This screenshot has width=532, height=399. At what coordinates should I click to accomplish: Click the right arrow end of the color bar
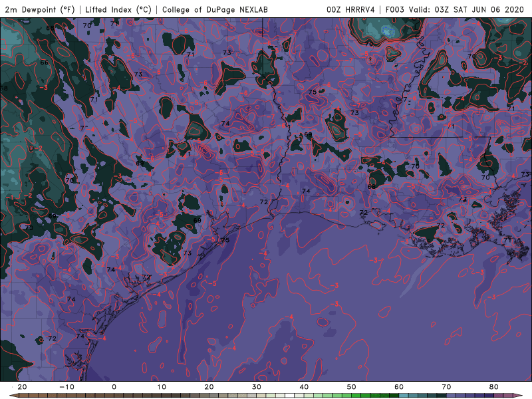coord(519,396)
